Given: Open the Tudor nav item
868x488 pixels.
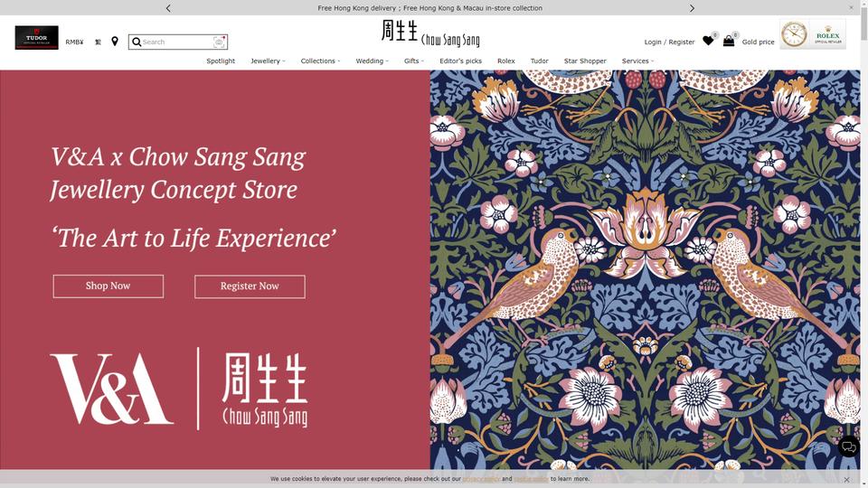Looking at the screenshot, I should click(x=539, y=61).
